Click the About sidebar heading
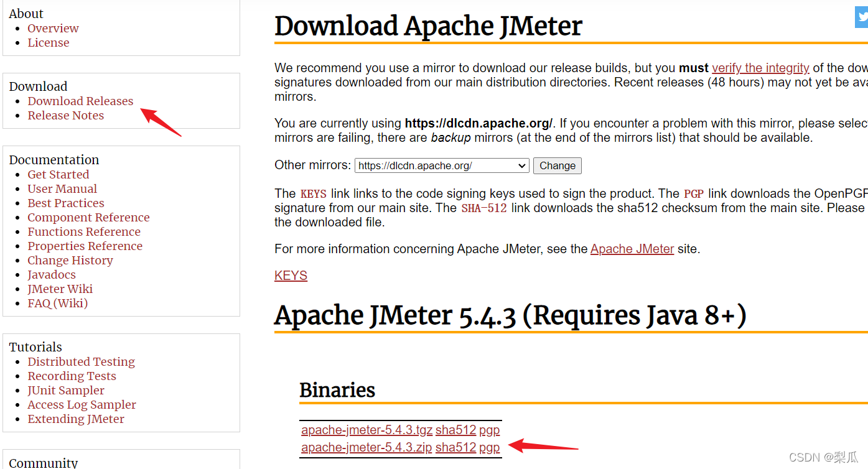The width and height of the screenshot is (868, 469). pyautogui.click(x=26, y=14)
